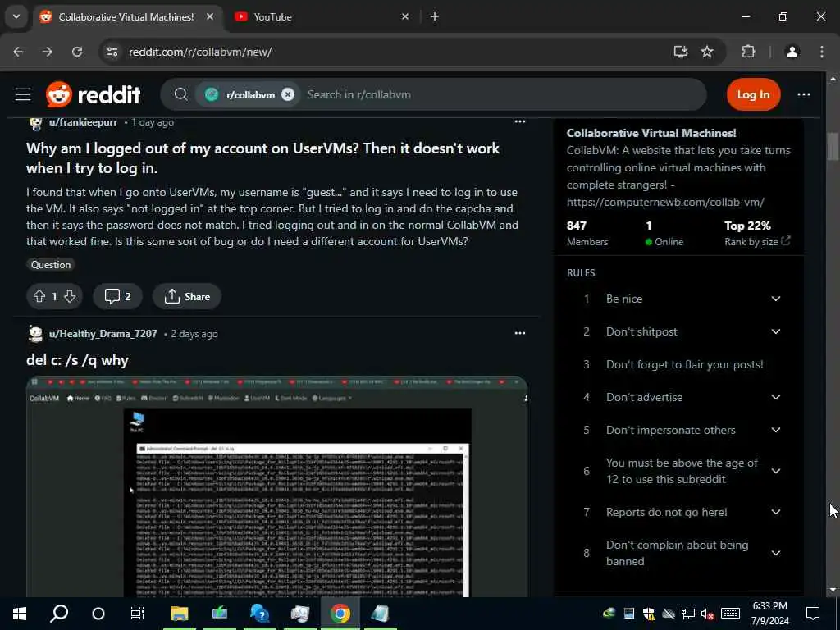The height and width of the screenshot is (630, 840).
Task: Expand the 'Don't shitpost' rule
Action: tap(776, 331)
